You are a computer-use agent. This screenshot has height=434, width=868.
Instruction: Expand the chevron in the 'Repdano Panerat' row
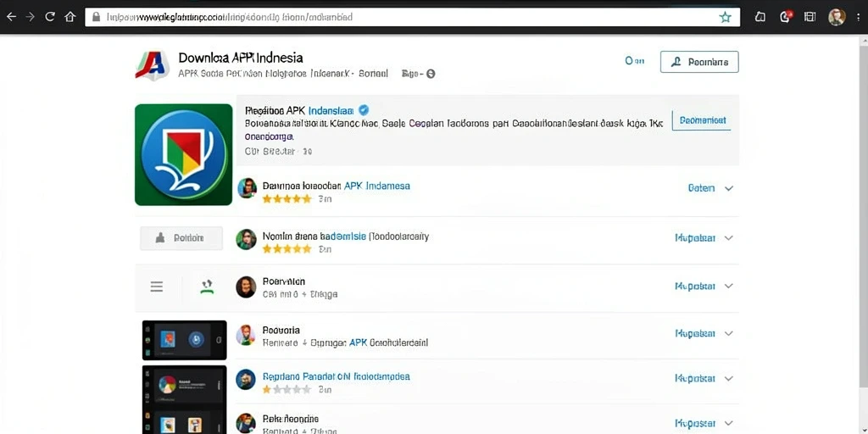coord(729,379)
